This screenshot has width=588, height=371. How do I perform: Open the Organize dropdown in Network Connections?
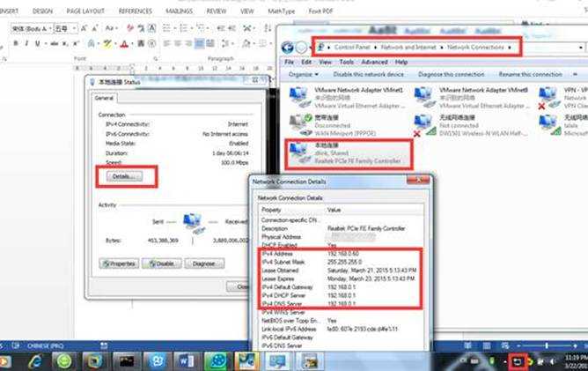click(304, 74)
